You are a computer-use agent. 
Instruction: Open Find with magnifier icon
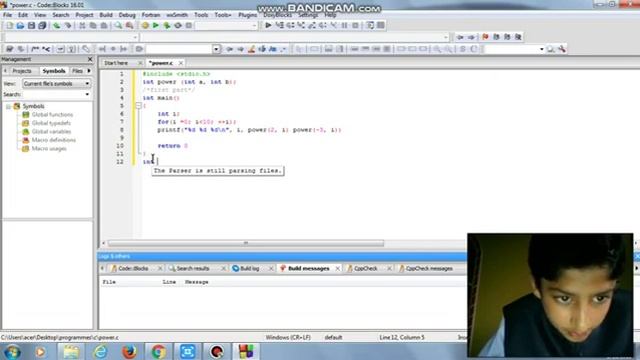pyautogui.click(x=118, y=25)
